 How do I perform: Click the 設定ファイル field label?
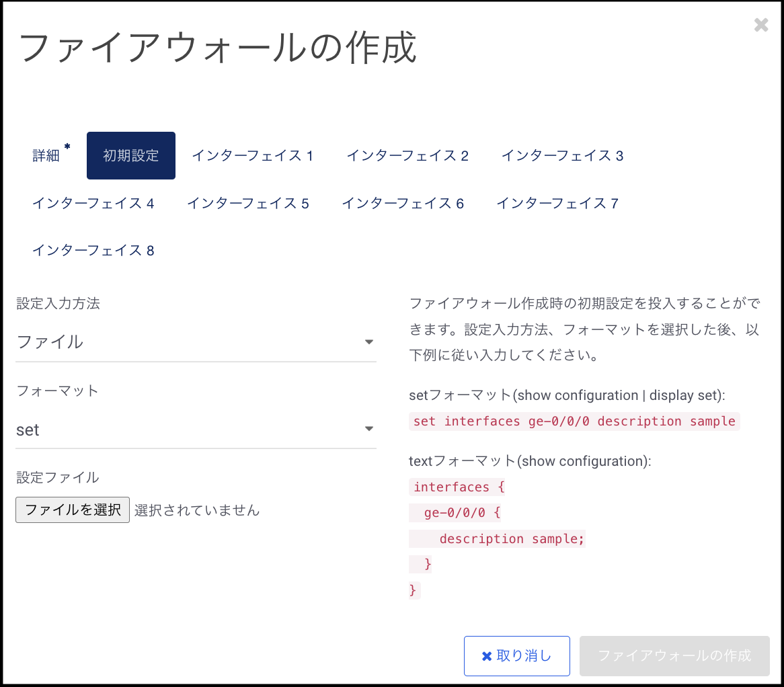58,477
